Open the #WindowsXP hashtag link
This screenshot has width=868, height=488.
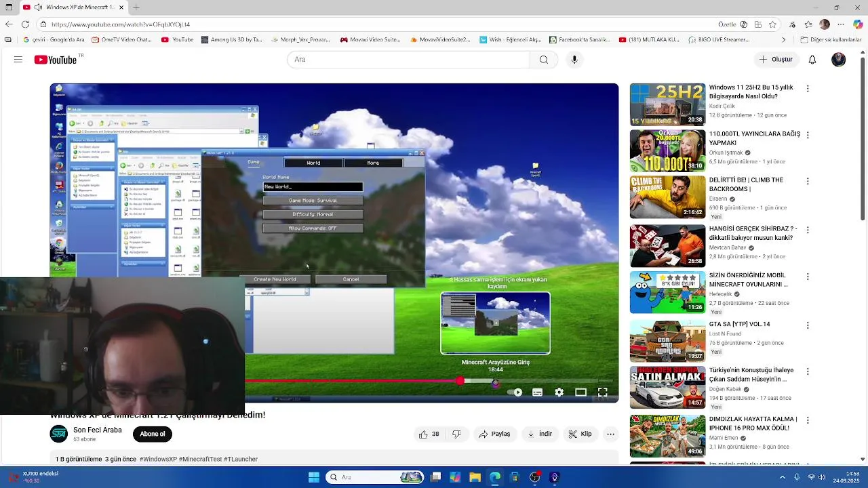click(158, 460)
